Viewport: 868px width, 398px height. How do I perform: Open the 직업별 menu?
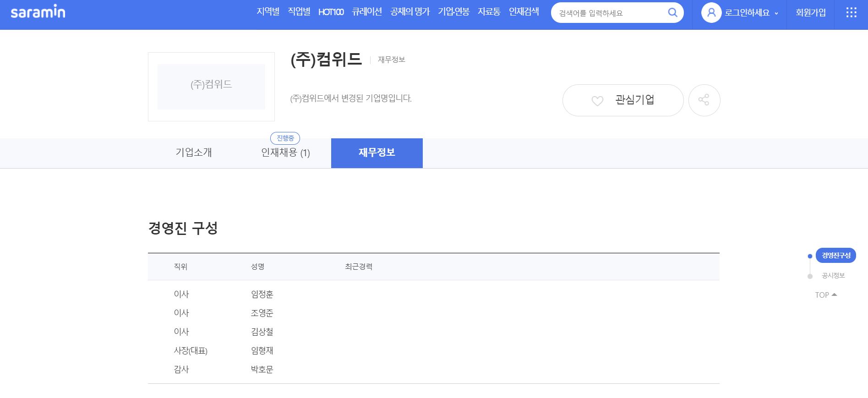299,12
